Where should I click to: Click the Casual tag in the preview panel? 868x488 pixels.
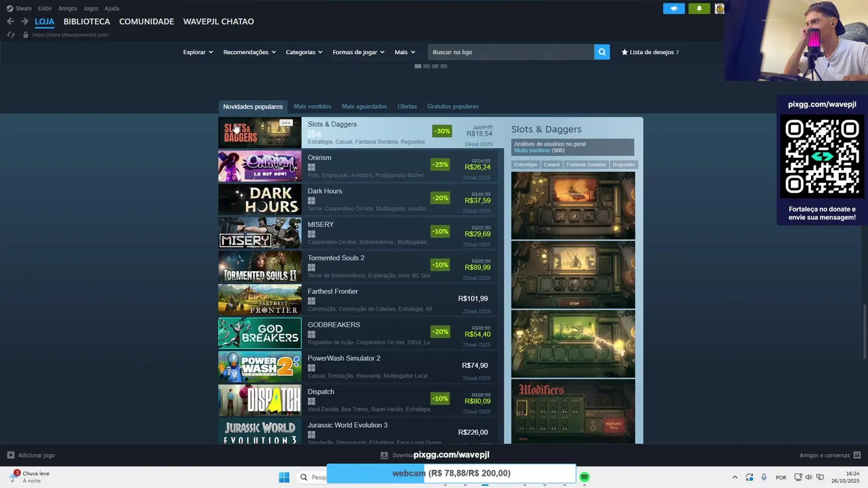click(x=552, y=165)
